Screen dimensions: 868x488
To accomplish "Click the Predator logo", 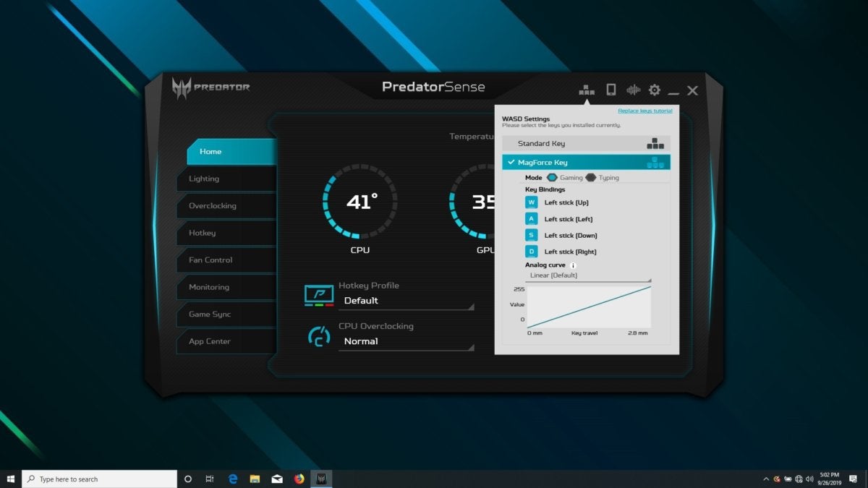I will tap(211, 87).
